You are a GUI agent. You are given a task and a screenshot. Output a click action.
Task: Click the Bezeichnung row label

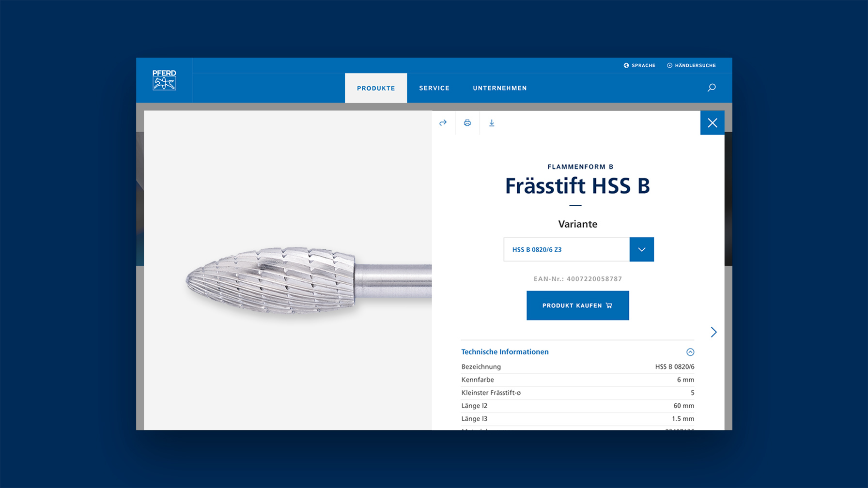(x=481, y=366)
